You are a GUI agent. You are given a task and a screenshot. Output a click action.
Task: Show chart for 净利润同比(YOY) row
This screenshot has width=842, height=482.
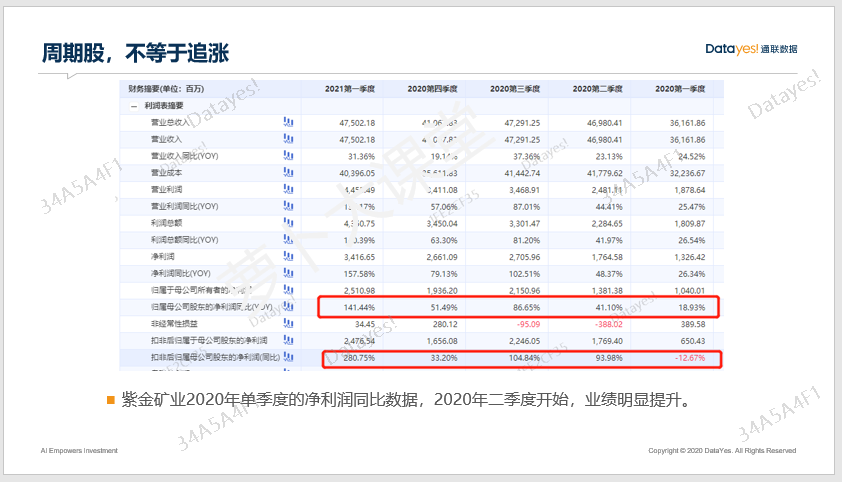tap(288, 273)
